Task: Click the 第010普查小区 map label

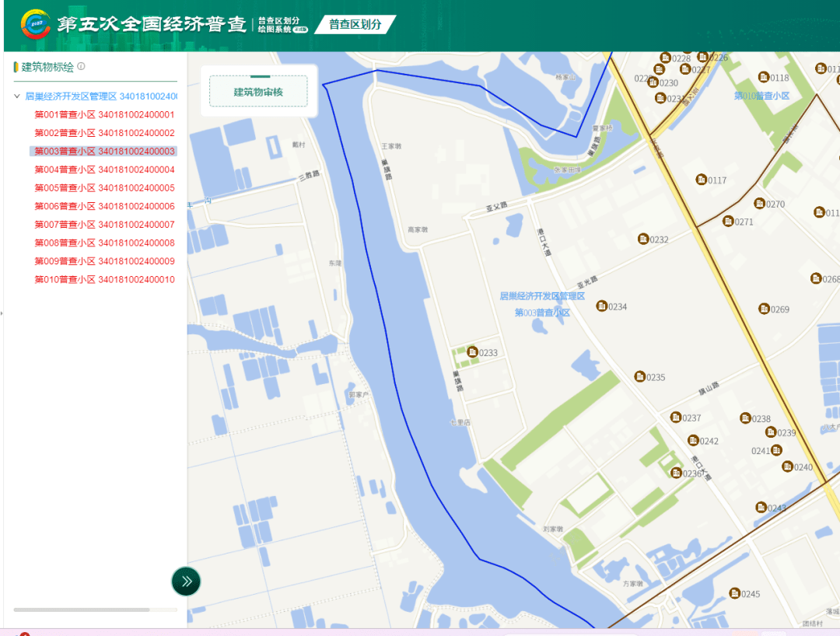Action: coord(761,96)
